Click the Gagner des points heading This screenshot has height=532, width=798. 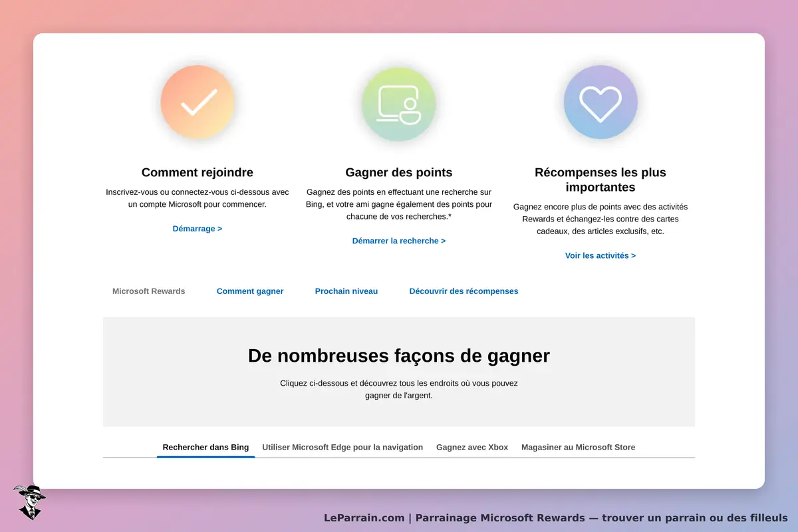tap(399, 172)
